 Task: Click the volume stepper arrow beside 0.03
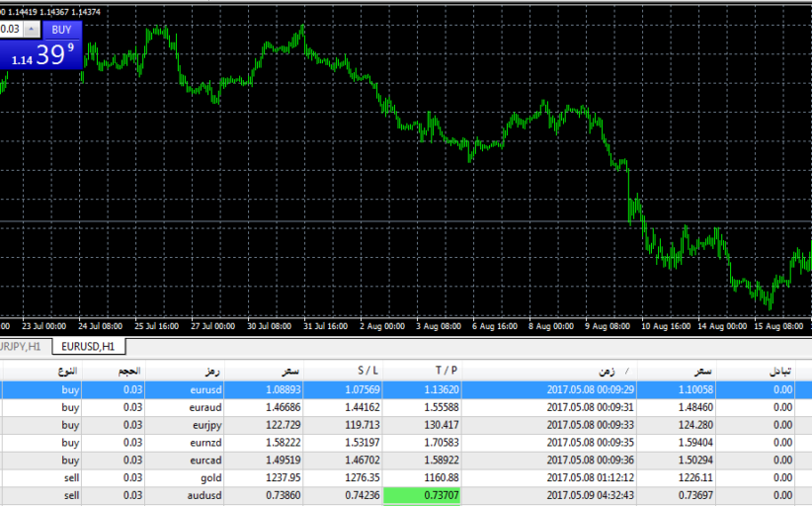[x=32, y=30]
